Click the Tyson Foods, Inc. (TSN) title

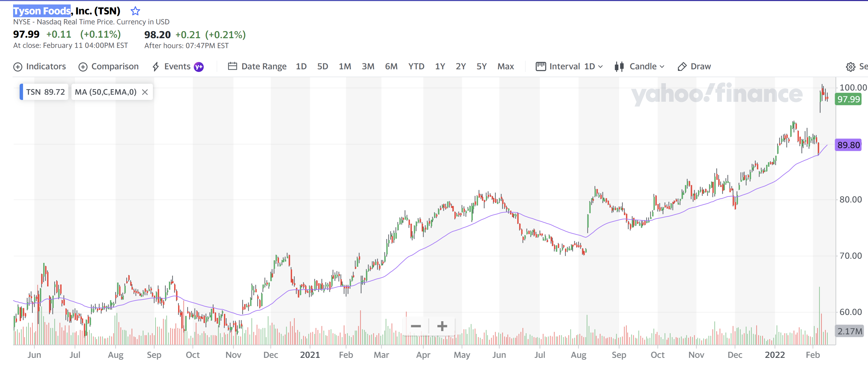67,11
